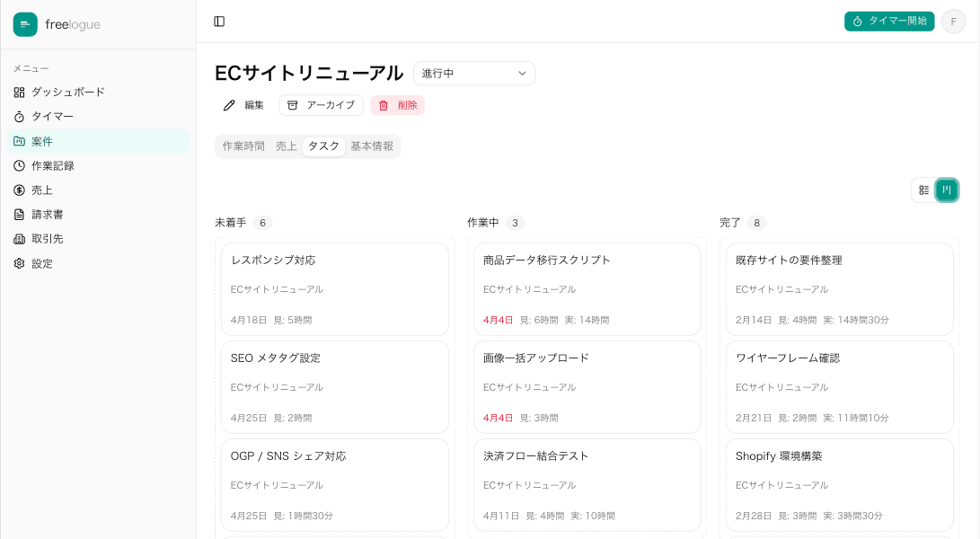Click the 編集 edit button
The width and height of the screenshot is (980, 539).
click(243, 105)
